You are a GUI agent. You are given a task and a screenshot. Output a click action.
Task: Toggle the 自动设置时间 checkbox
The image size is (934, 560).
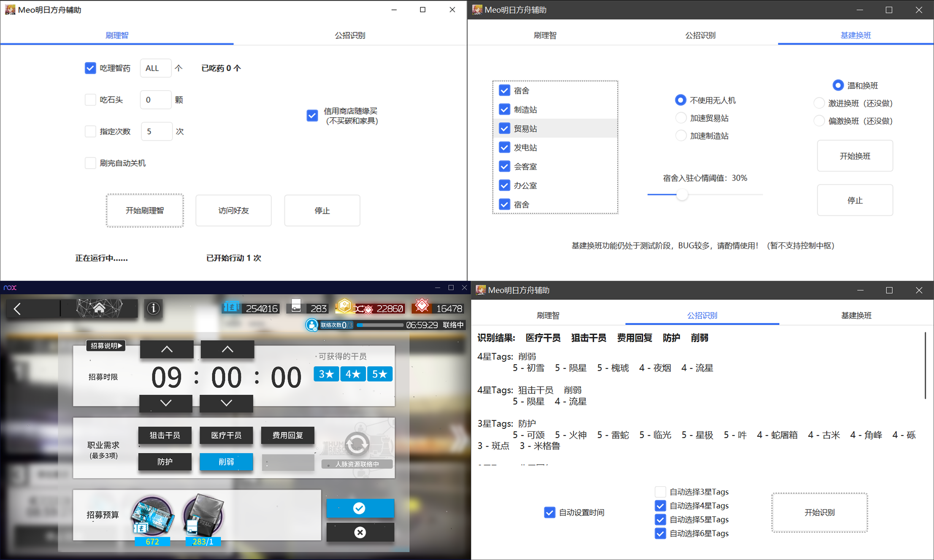[x=550, y=512]
